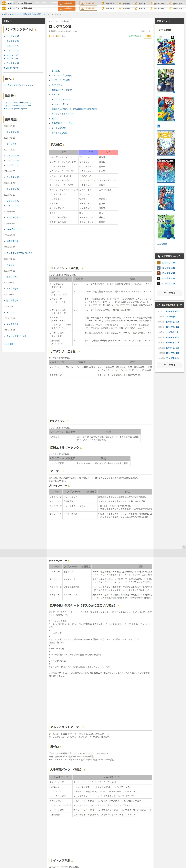Click the pencil beside シャドーアーマー subheading
Viewport: 186px width, 868px height.
[x=69, y=561]
